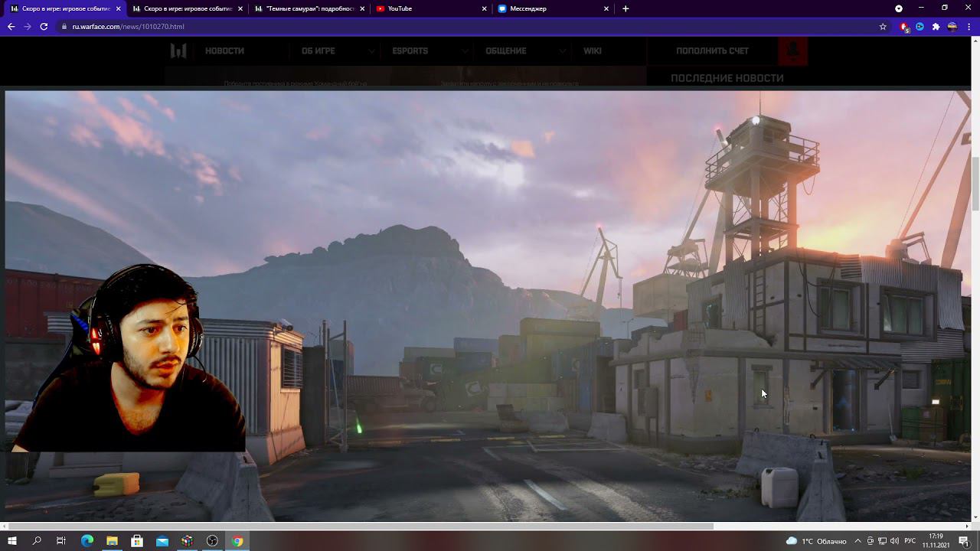Viewport: 980px width, 551px height.
Task: Click the large map screenshot image
Action: [488, 306]
